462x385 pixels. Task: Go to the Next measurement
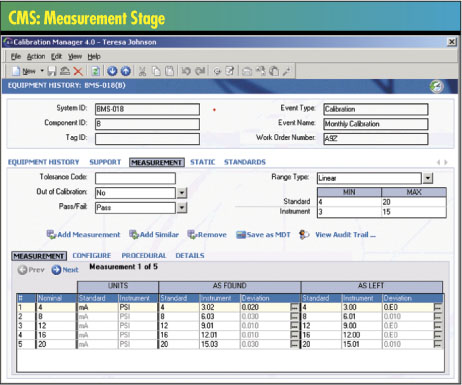click(x=65, y=270)
